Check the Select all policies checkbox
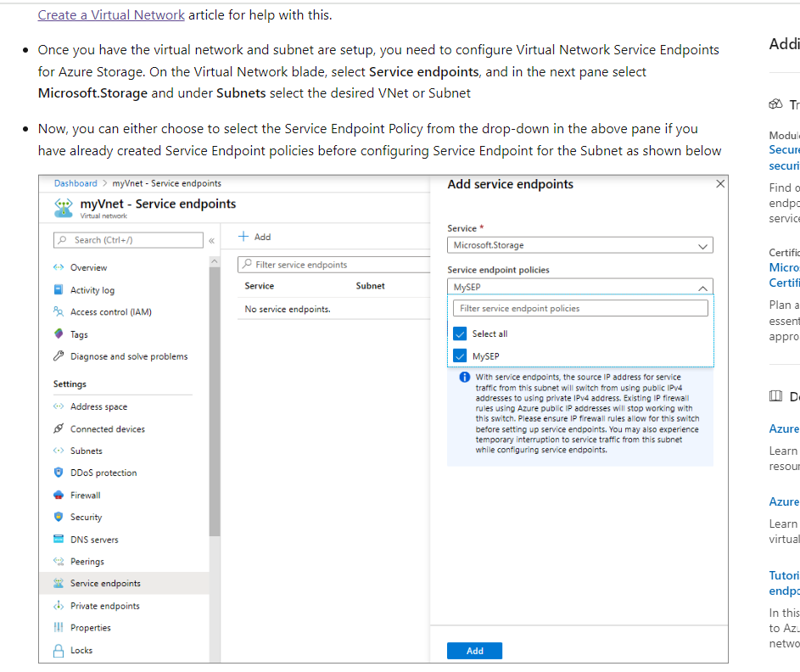800x672 pixels. click(460, 333)
